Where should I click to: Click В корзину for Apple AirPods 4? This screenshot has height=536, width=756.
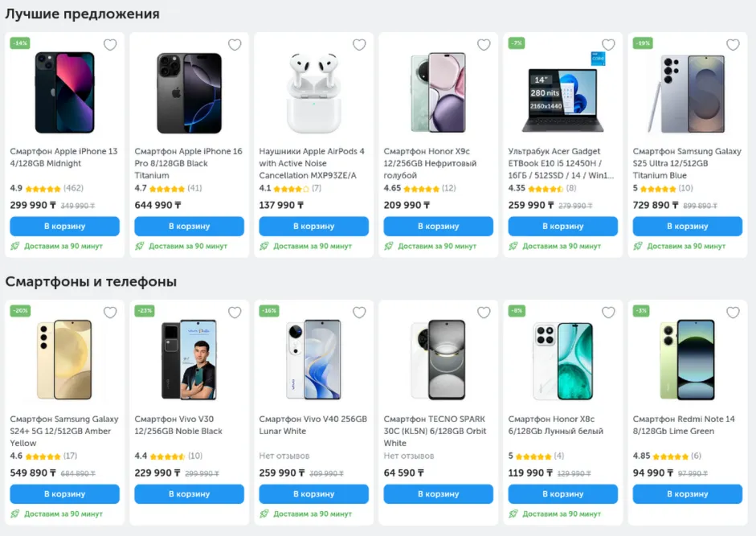tap(313, 226)
